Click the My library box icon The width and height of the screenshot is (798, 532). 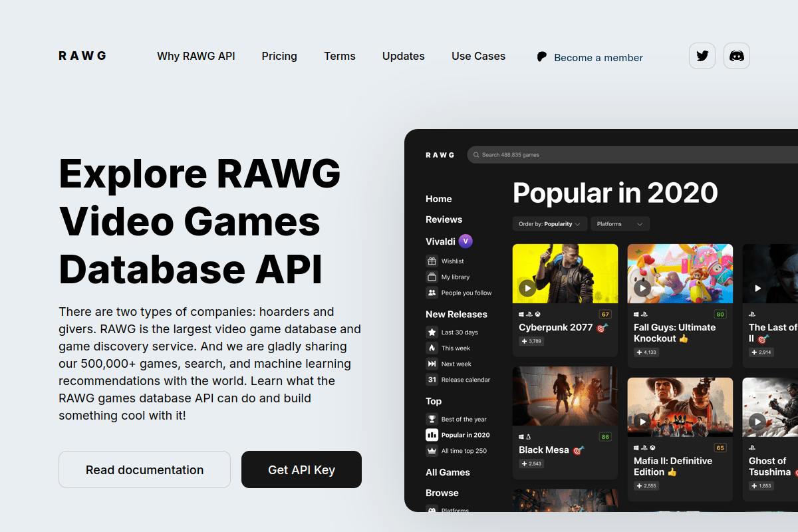[x=432, y=277]
